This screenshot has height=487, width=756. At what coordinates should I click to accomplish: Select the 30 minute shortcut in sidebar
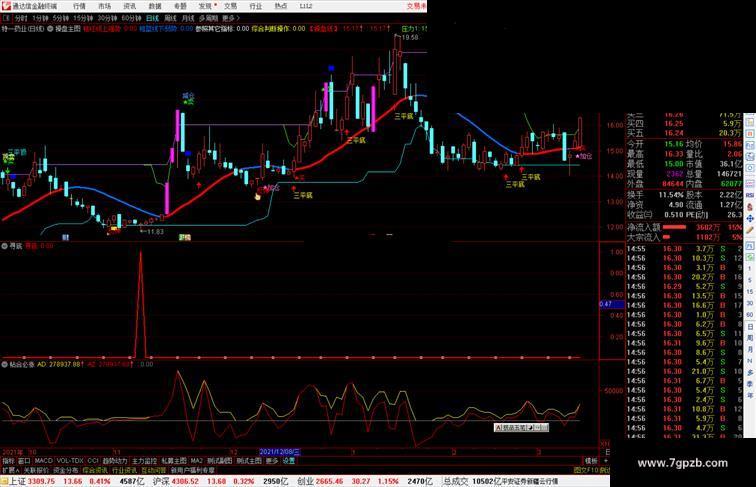[750, 303]
